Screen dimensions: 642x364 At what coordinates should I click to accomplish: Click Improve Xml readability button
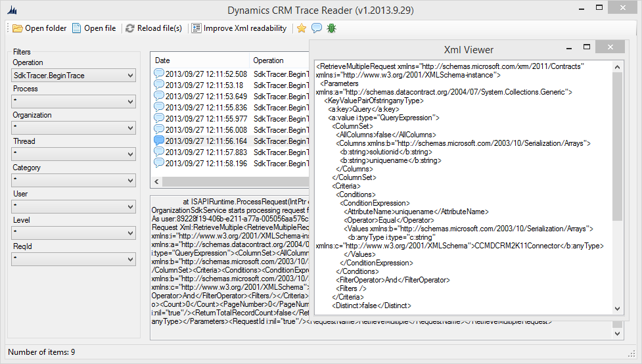pos(239,28)
